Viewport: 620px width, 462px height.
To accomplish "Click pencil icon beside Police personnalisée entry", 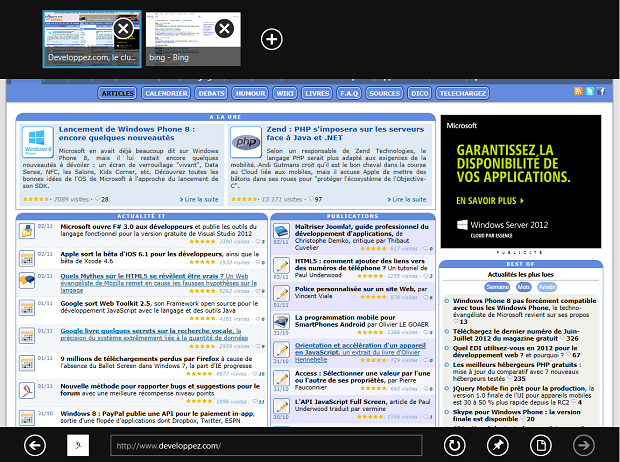I will coord(282,293).
